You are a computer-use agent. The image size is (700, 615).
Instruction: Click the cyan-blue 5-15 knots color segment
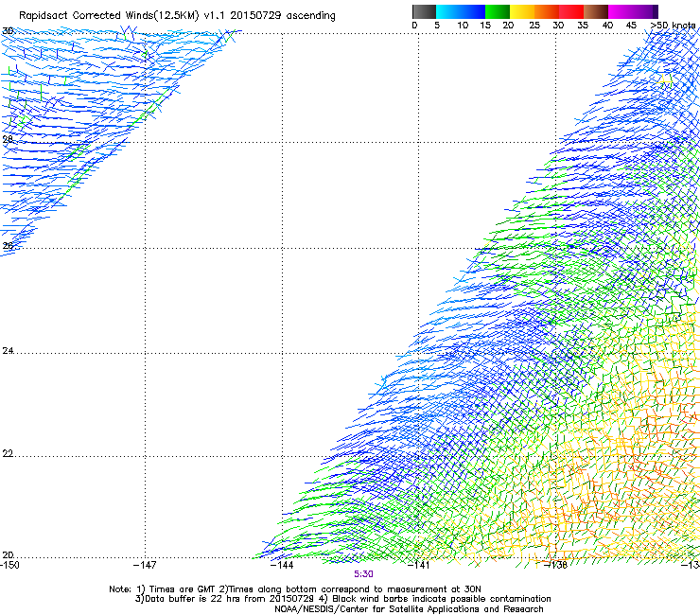pyautogui.click(x=461, y=11)
